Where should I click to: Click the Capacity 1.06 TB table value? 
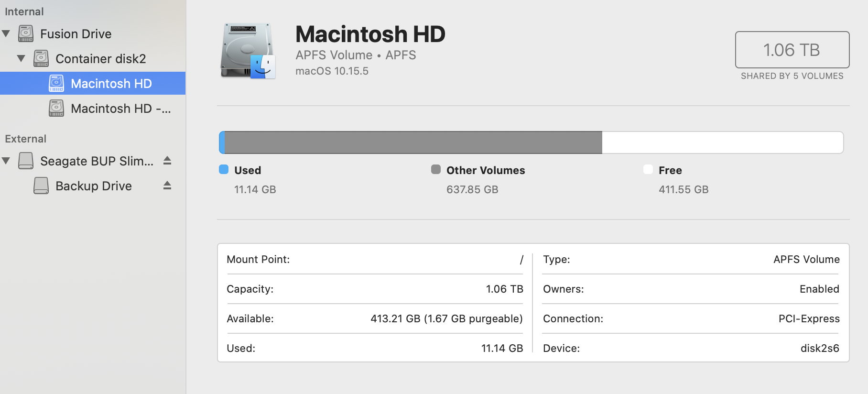(505, 289)
